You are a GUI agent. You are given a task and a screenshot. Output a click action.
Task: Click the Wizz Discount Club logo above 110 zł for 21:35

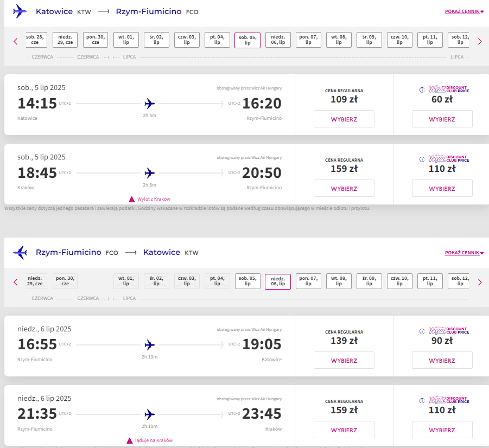click(449, 400)
